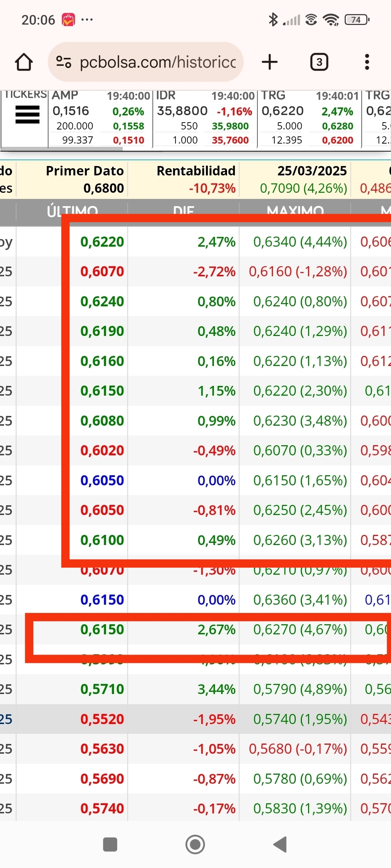Open site settings icon in address bar

pos(64,62)
